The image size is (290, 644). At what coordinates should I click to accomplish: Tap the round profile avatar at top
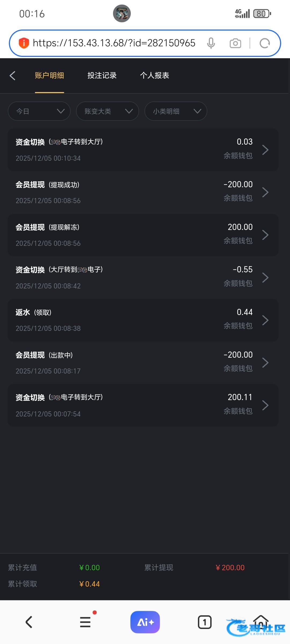[122, 13]
